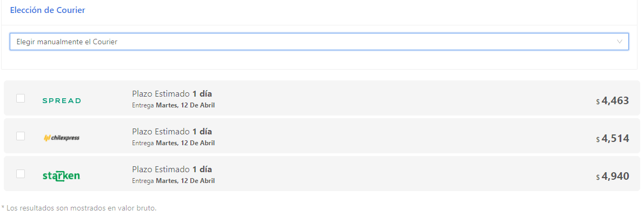Click the 'Elección de Courier' heading
644x217 pixels.
[48, 10]
